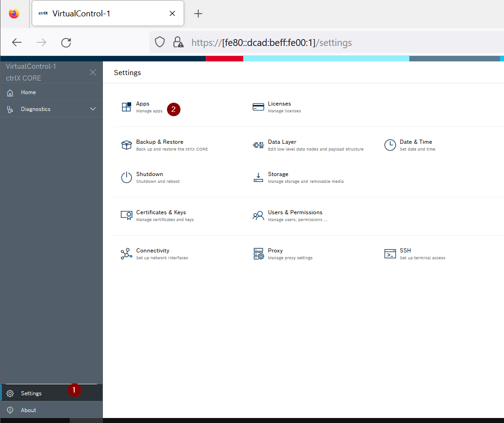Open About in the sidebar
504x423 pixels.
tap(28, 410)
